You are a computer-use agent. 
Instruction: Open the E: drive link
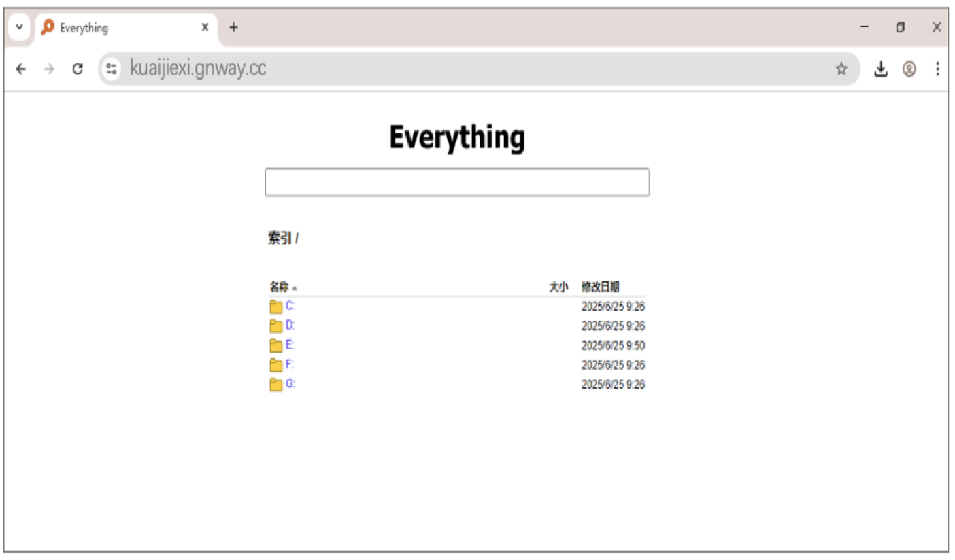[290, 345]
